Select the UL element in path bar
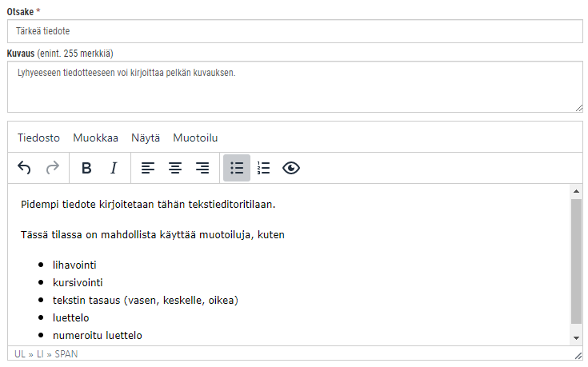 20,354
